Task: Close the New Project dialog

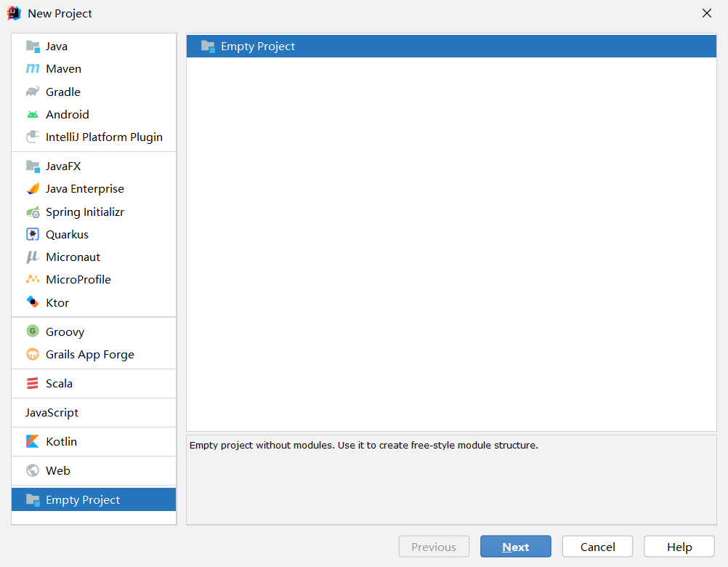Action: tap(707, 13)
